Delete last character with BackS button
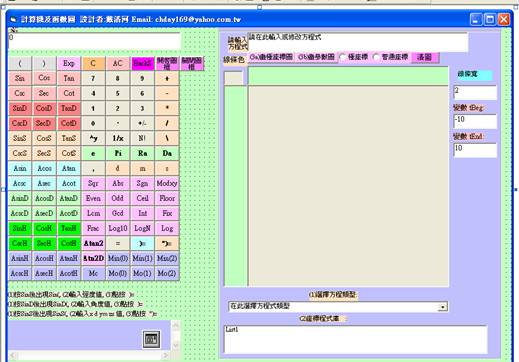 point(142,63)
